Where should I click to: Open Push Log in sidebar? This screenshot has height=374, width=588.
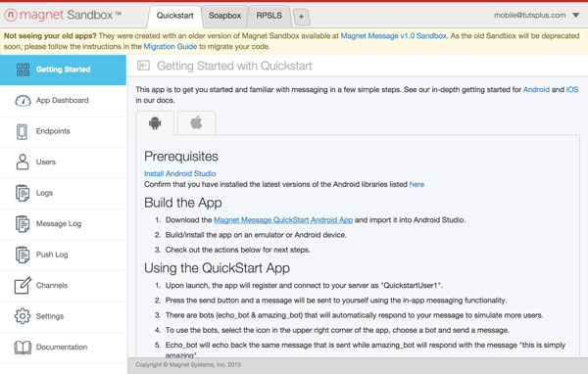point(63,255)
